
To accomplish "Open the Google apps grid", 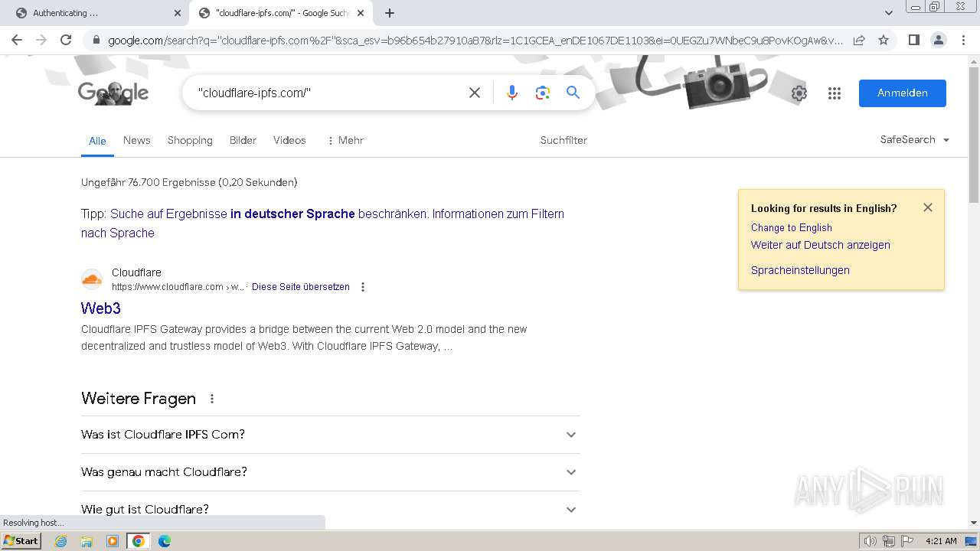I will tap(835, 93).
